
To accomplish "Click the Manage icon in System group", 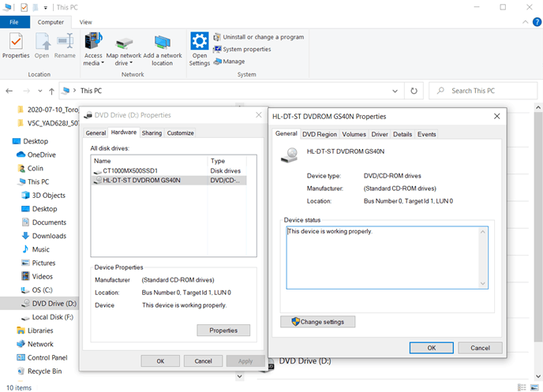I will (x=218, y=62).
